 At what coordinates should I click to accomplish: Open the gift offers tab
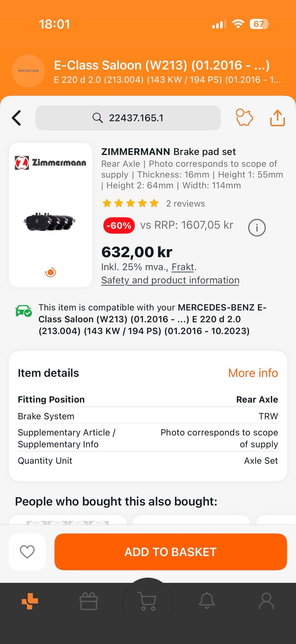(89, 601)
